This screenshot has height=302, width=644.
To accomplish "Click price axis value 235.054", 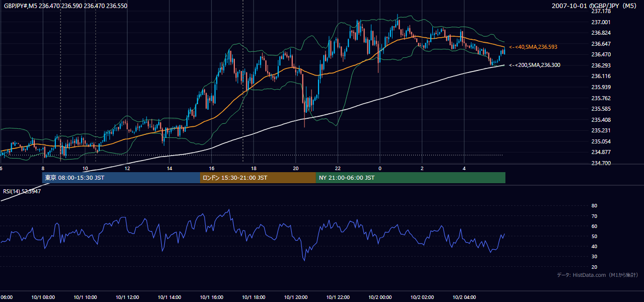I will (x=601, y=141).
